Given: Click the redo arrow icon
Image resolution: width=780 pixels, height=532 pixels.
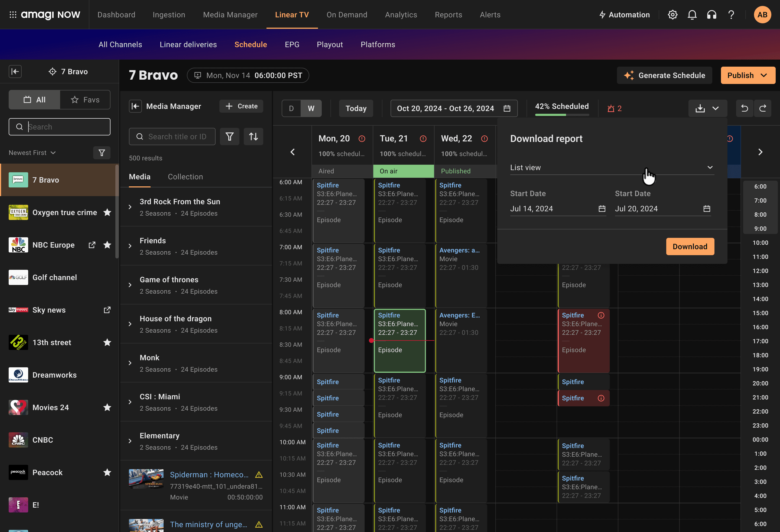Looking at the screenshot, I should pyautogui.click(x=762, y=108).
